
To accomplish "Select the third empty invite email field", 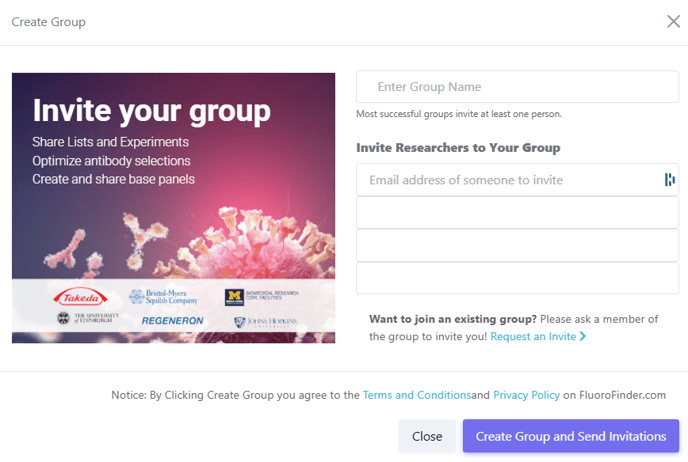I will [517, 245].
